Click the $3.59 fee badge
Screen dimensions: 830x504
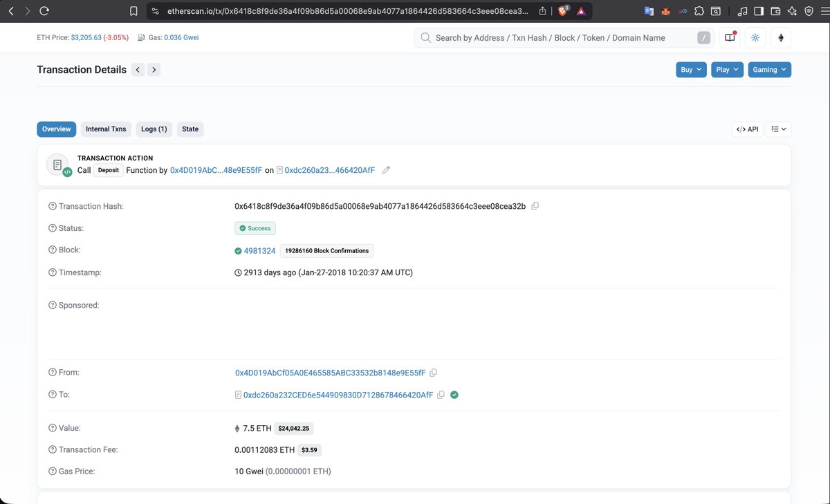[310, 450]
